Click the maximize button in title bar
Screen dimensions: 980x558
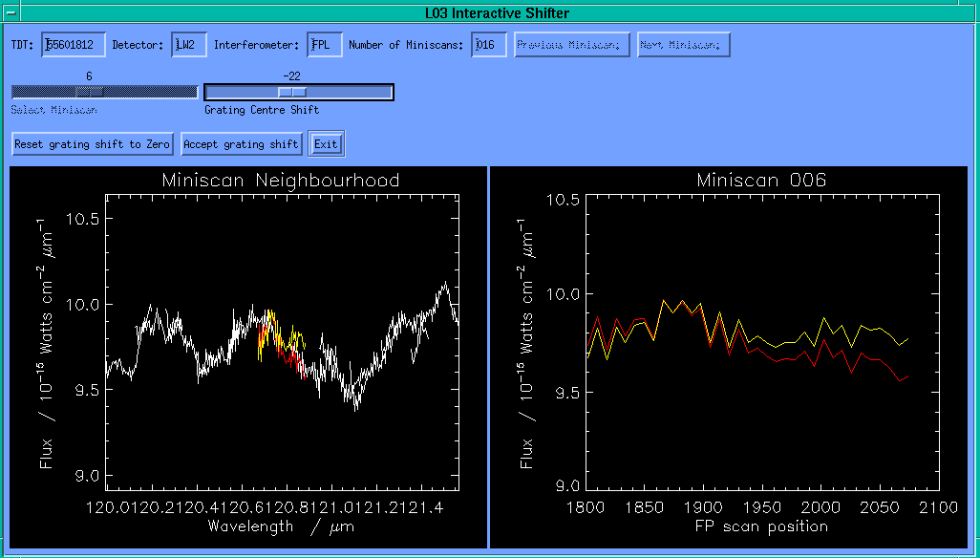[x=969, y=12]
